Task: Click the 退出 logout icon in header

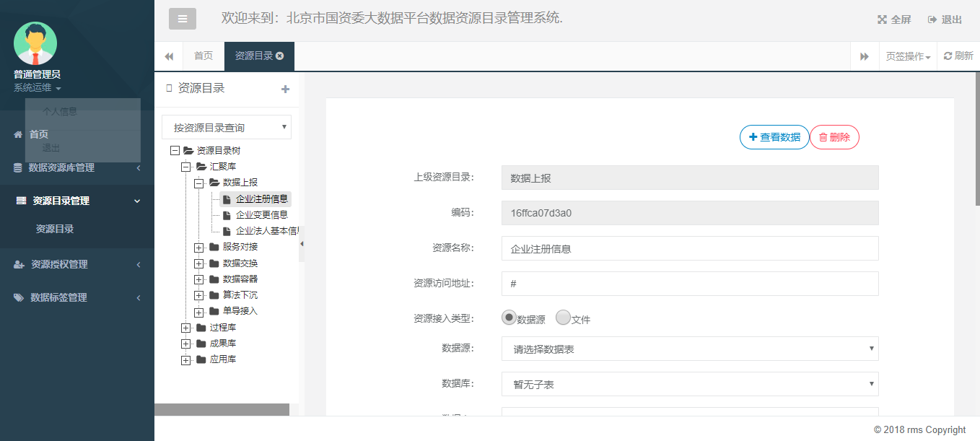Action: pos(932,19)
